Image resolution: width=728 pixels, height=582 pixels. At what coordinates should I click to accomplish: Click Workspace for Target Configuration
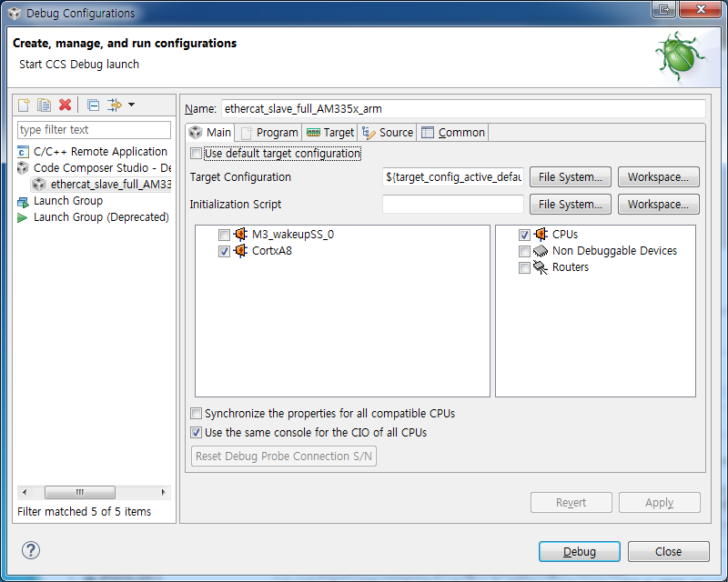click(658, 177)
